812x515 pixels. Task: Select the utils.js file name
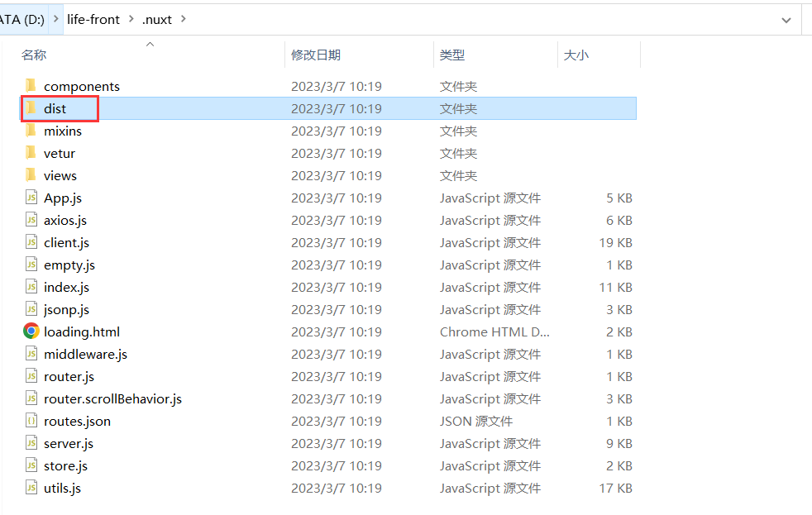click(x=62, y=488)
